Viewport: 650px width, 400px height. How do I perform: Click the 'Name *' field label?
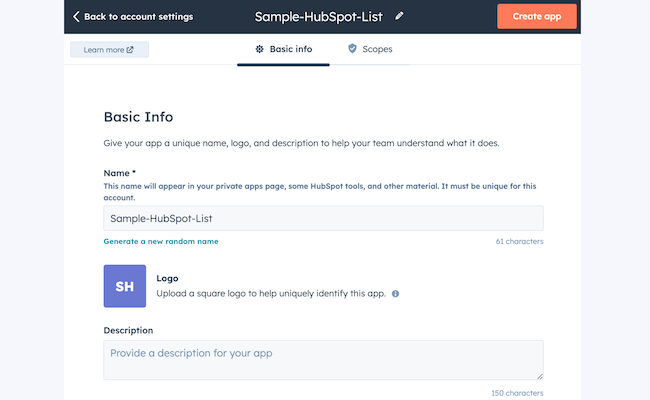pyautogui.click(x=119, y=173)
